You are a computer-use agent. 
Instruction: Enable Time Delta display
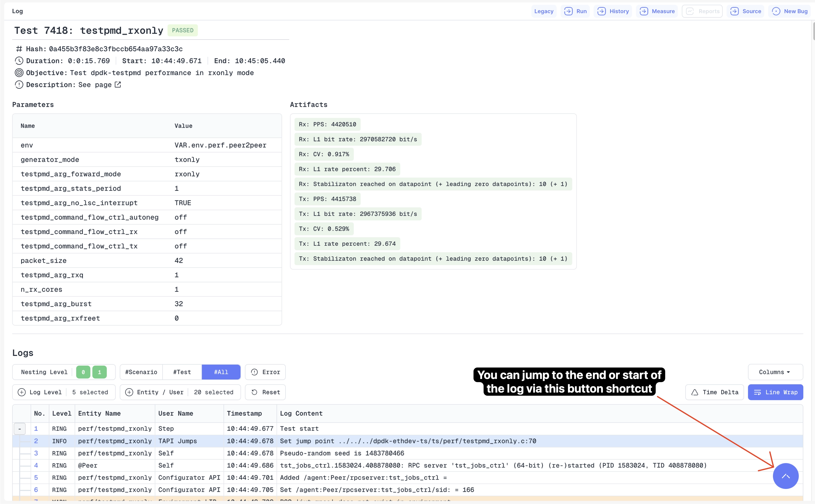coord(714,392)
